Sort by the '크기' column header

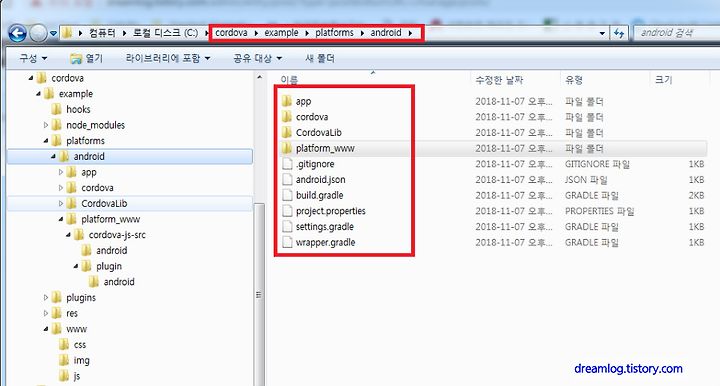tap(664, 80)
